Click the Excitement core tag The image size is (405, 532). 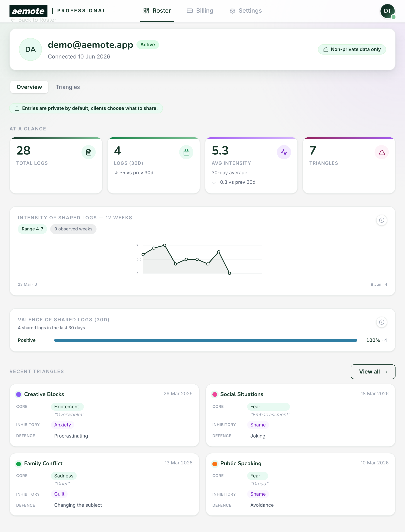67,407
